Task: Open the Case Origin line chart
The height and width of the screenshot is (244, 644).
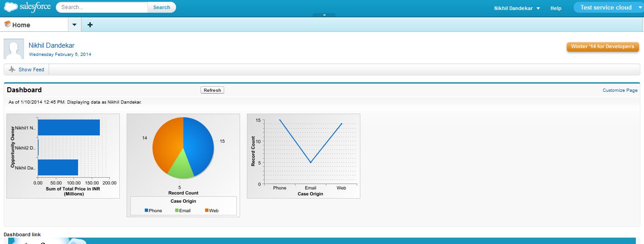Action: click(304, 156)
